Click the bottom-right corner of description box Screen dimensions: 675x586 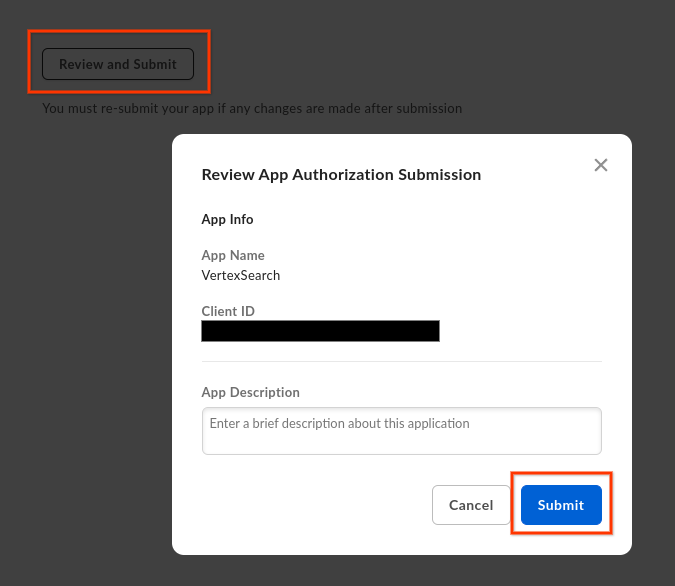pos(596,449)
